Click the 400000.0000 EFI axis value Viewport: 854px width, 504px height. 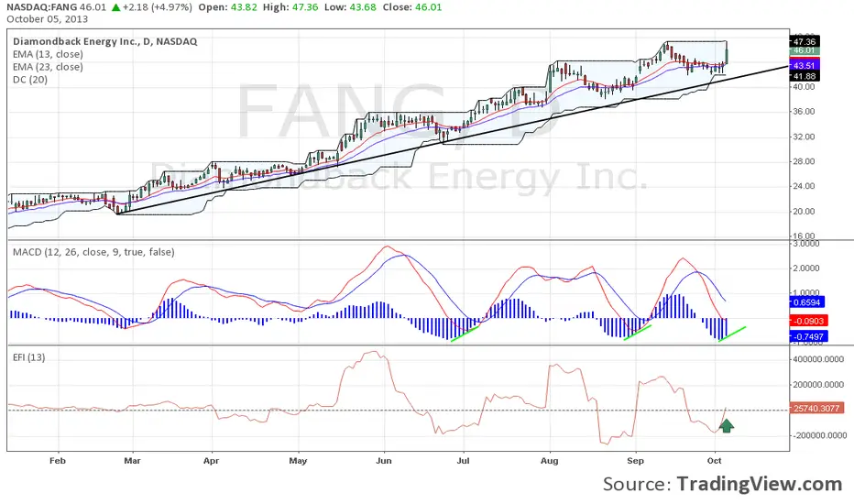click(x=819, y=359)
